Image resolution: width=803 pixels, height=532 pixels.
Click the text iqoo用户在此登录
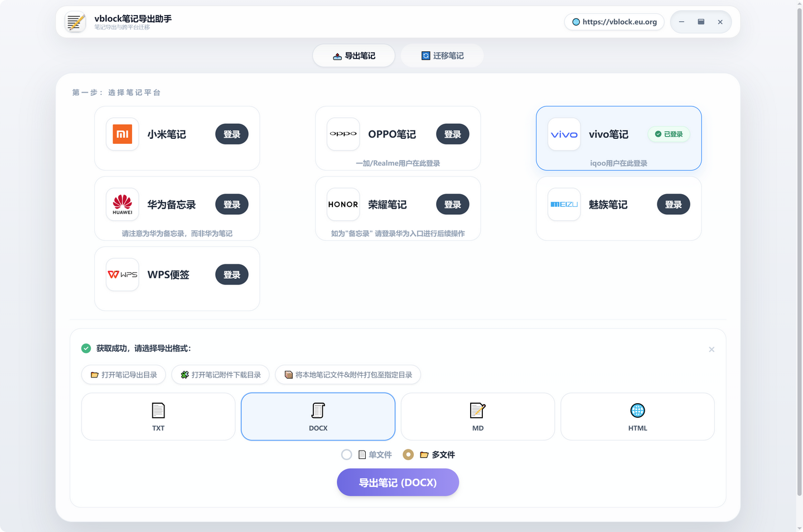pos(619,163)
